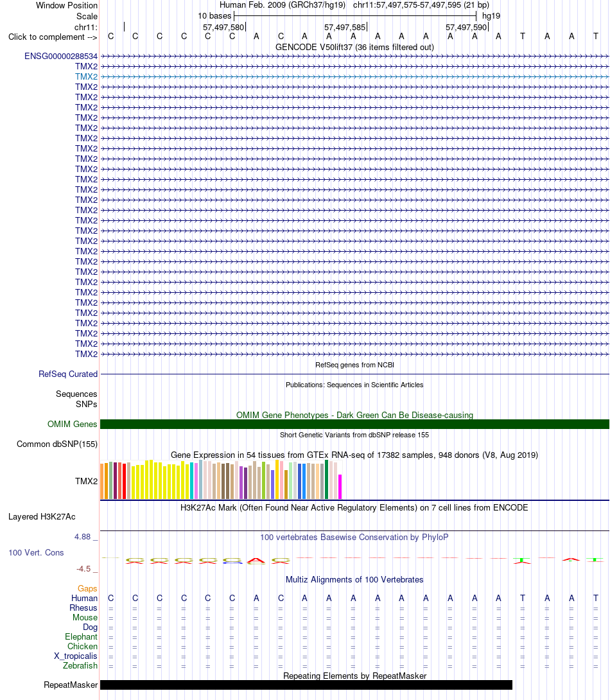
Task: Click the chr11: ruler label
Action: point(86,27)
